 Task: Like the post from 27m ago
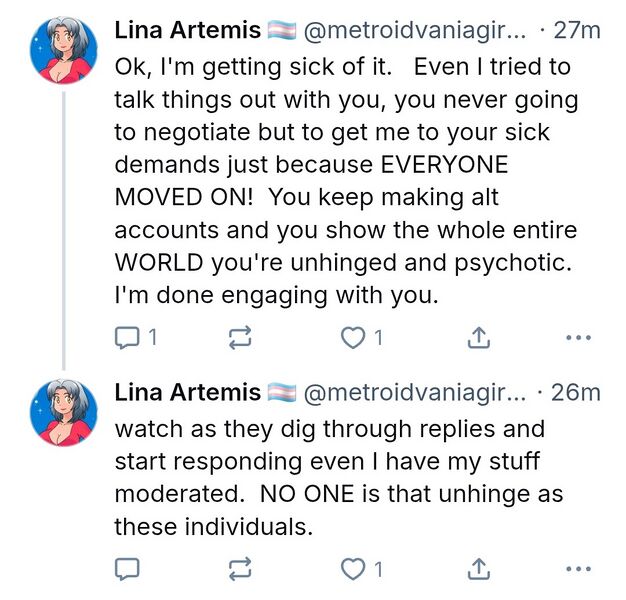[353, 339]
